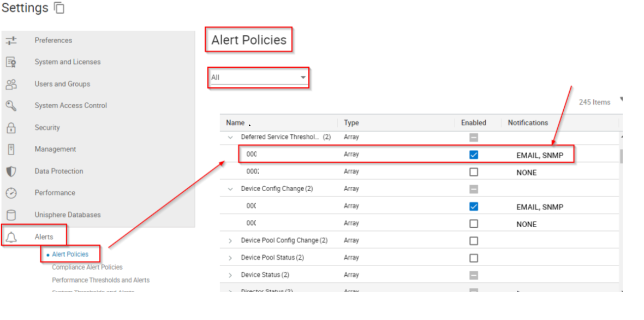Enable the policy showing NONE under Deferred Service Threshold

point(473,172)
